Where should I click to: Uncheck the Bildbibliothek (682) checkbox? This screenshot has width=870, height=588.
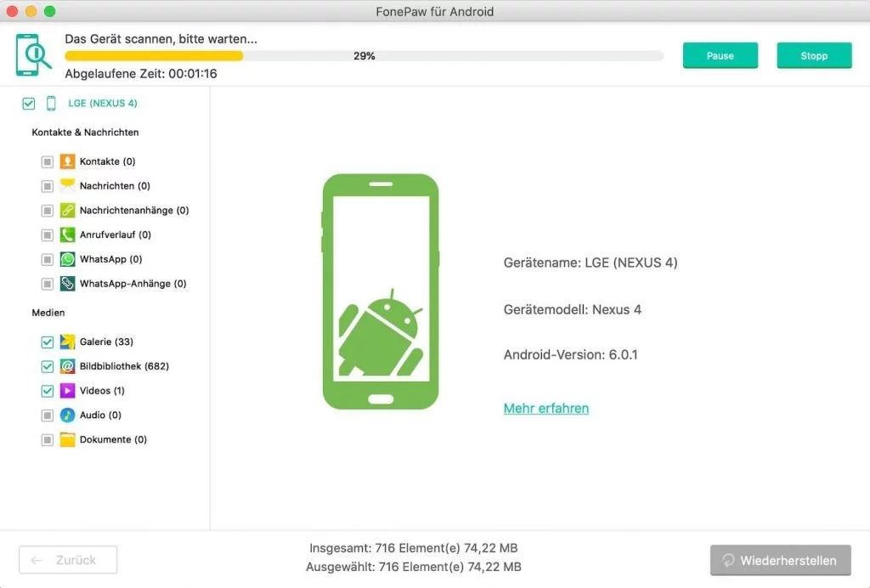[x=48, y=366]
